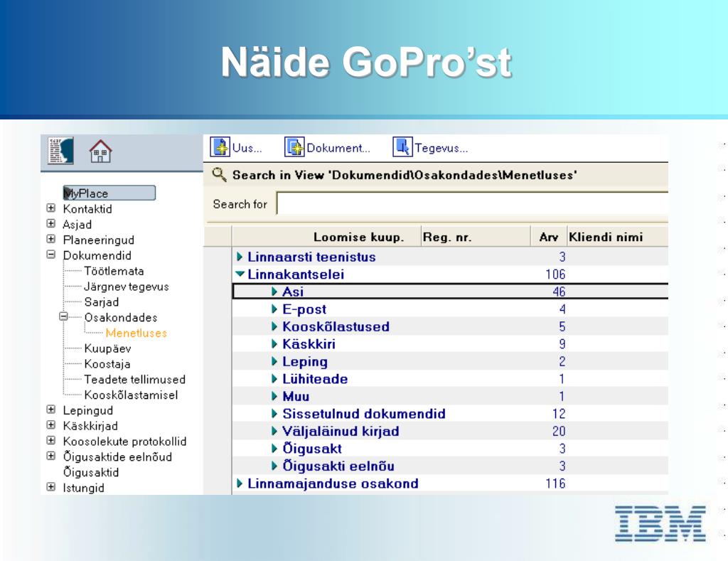
Task: Click the Koosolekute protokollid tree label
Action: click(124, 441)
